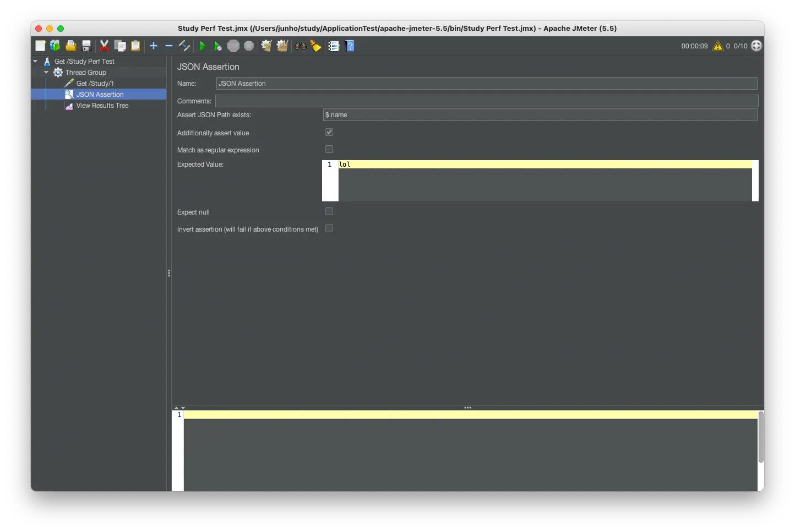Click Start no pauses icon

tap(217, 46)
